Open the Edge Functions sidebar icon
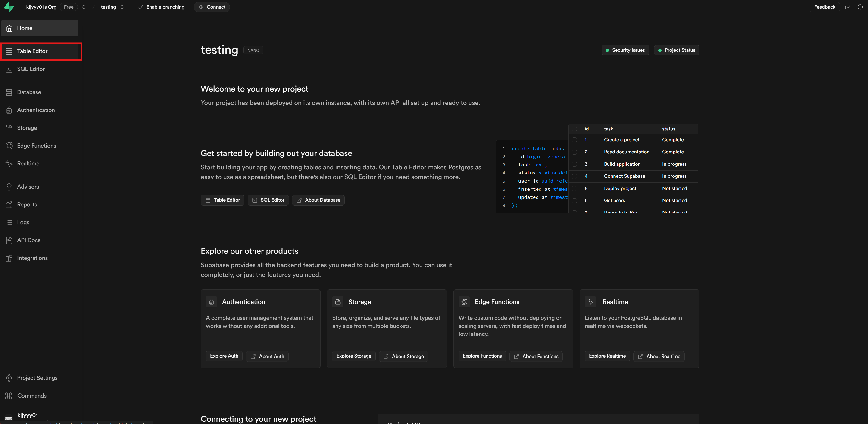 click(x=9, y=146)
